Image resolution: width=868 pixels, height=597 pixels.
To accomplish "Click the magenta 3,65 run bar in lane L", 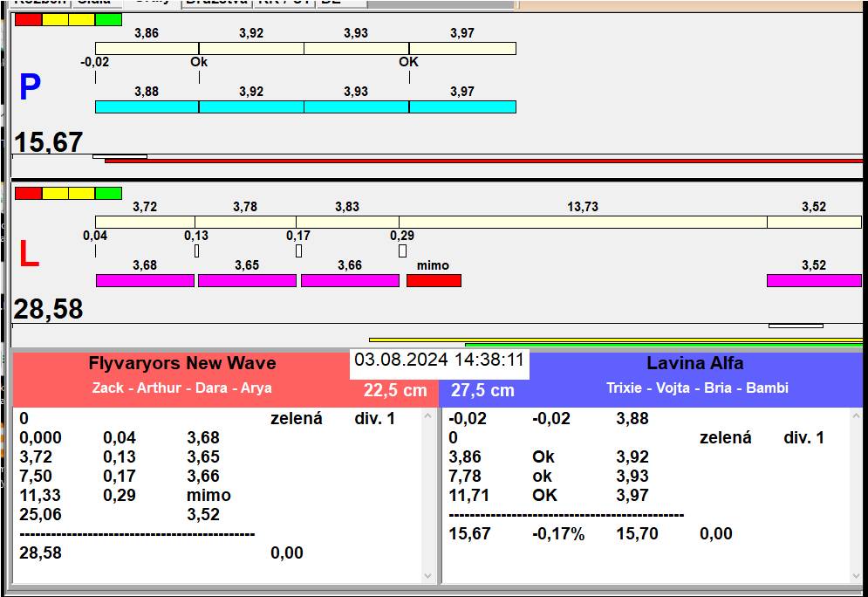I will pyautogui.click(x=247, y=280).
